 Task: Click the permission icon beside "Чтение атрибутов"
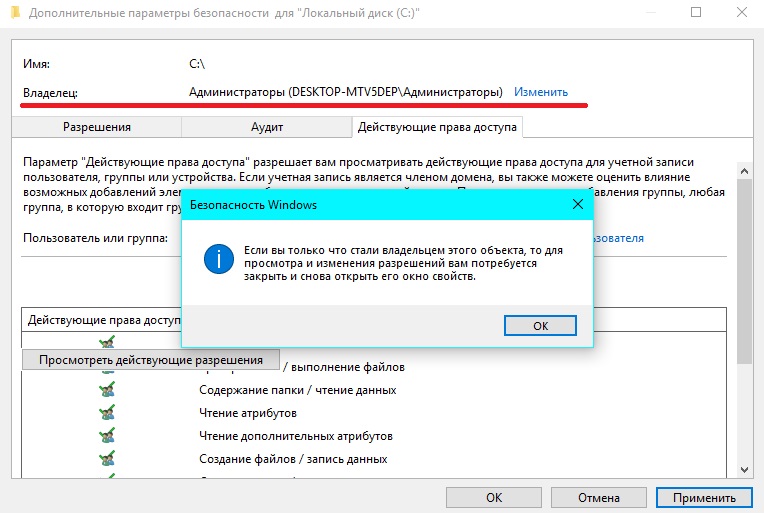(x=107, y=413)
